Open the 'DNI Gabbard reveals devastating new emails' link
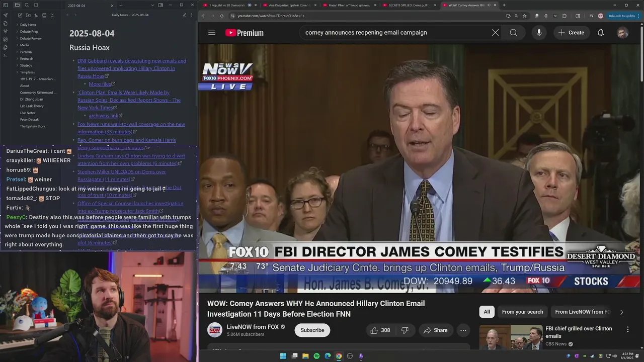Viewport: 644px width, 362px height. click(x=132, y=68)
